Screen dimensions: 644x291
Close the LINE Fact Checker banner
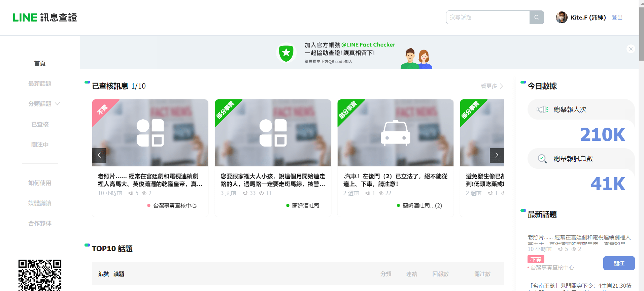(631, 49)
